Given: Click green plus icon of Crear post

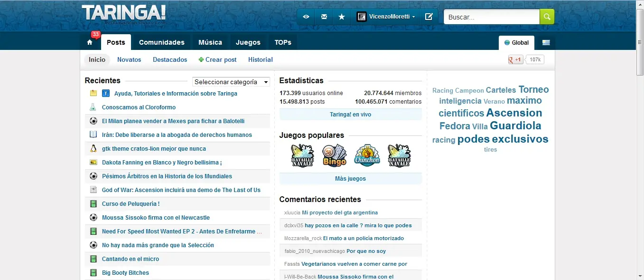Looking at the screenshot, I should click(201, 60).
